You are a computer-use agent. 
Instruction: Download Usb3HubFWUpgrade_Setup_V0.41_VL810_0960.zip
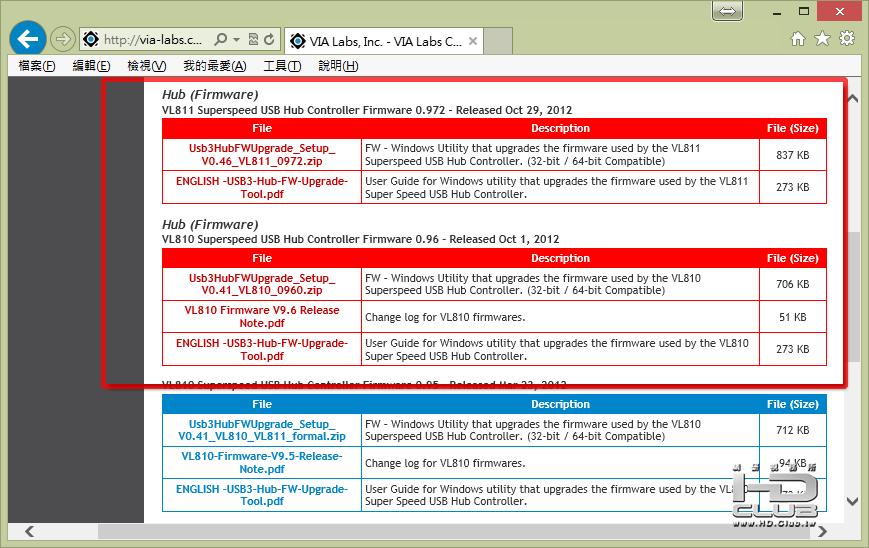click(x=262, y=284)
